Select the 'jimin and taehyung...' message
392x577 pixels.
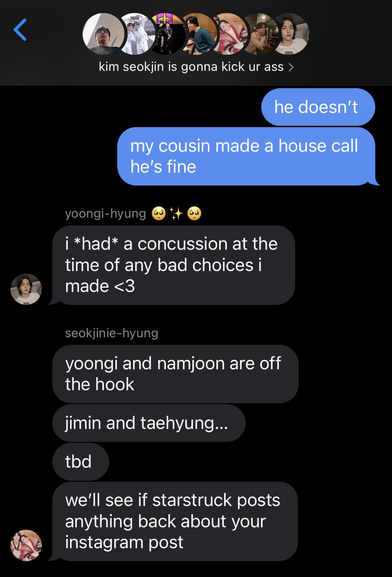click(x=149, y=423)
